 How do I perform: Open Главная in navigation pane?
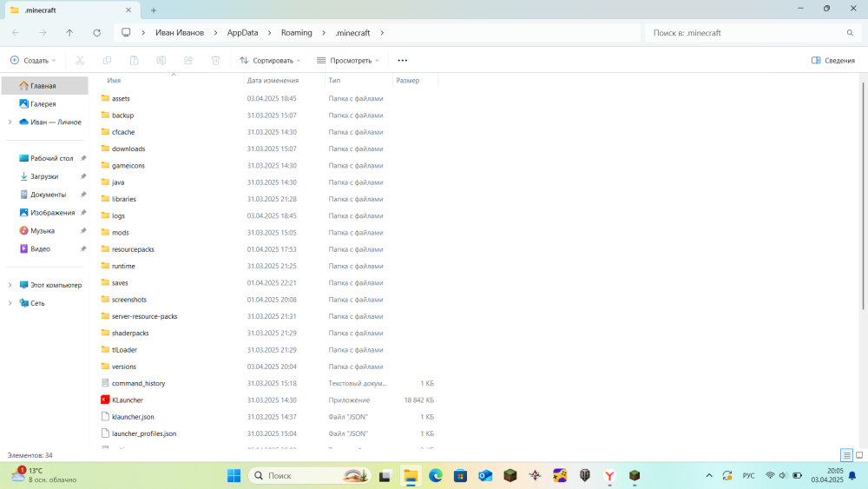(x=45, y=86)
